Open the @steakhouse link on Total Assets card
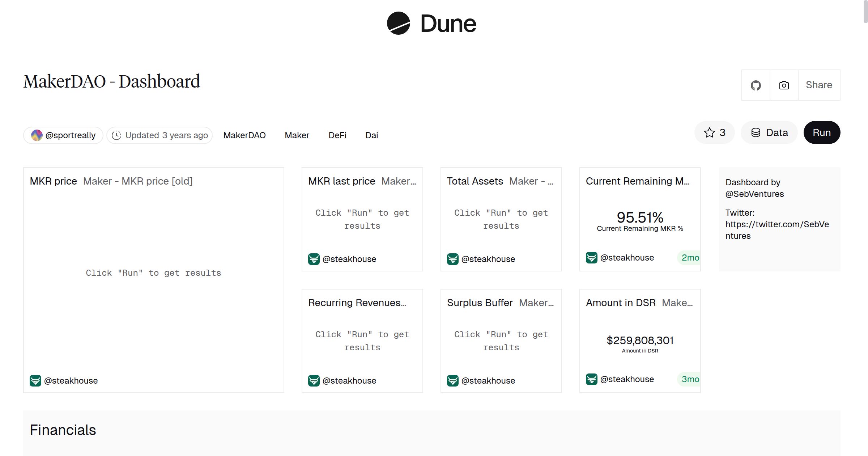Viewport: 868px width, 456px height. 488,259
